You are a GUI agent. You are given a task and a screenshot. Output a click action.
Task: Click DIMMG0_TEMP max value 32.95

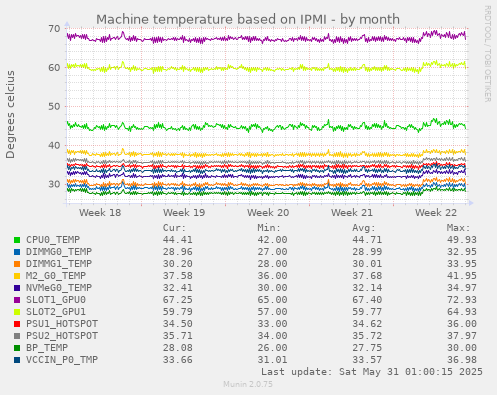click(x=462, y=252)
